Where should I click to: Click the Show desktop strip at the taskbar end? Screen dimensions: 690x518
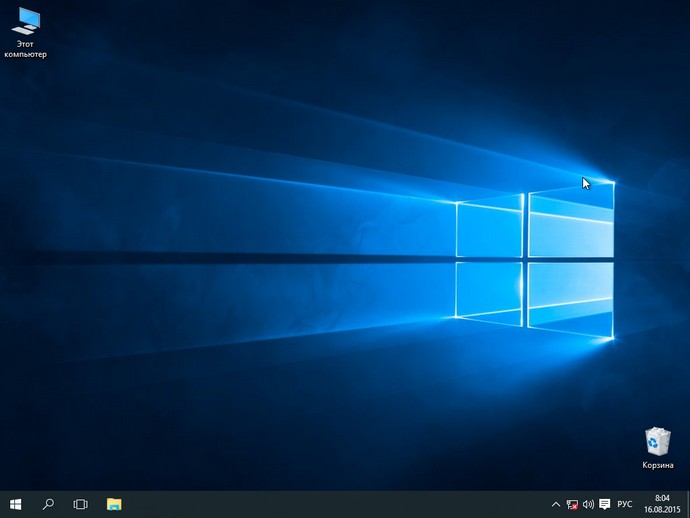point(688,504)
